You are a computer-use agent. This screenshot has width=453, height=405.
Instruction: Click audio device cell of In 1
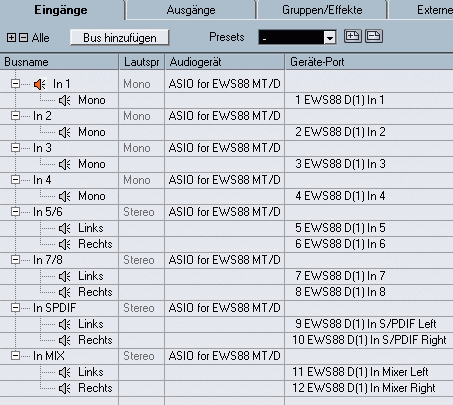click(x=225, y=84)
